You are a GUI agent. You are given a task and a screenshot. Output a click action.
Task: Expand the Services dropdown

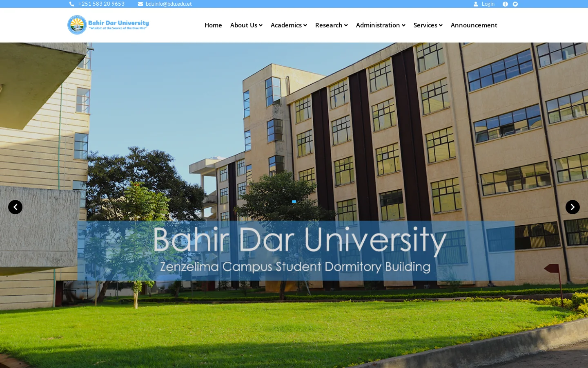pos(428,25)
